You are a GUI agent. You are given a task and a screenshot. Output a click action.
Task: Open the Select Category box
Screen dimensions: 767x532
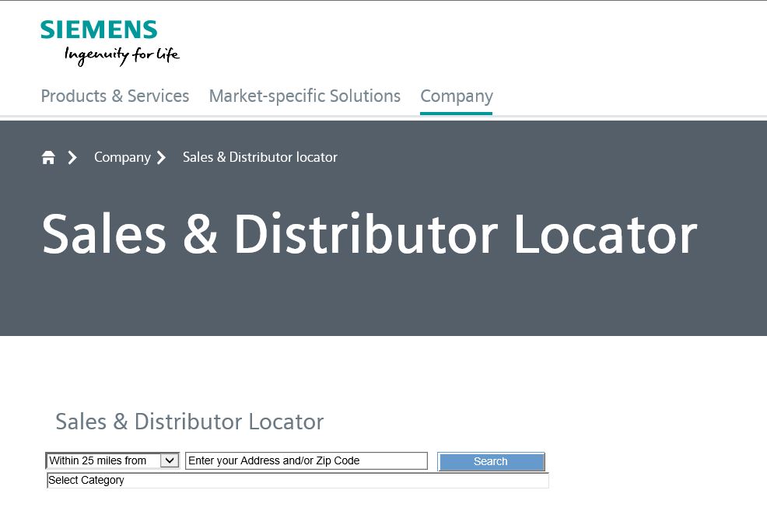[297, 480]
